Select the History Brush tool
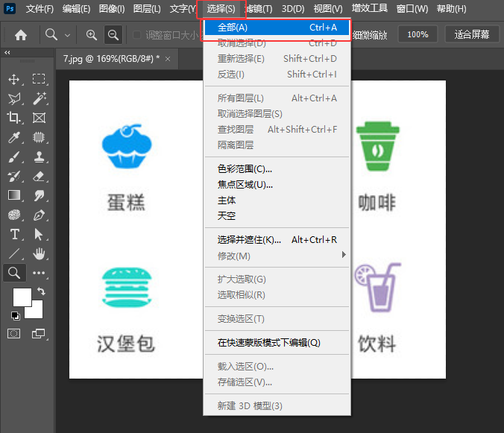The width and height of the screenshot is (504, 433). tap(14, 176)
